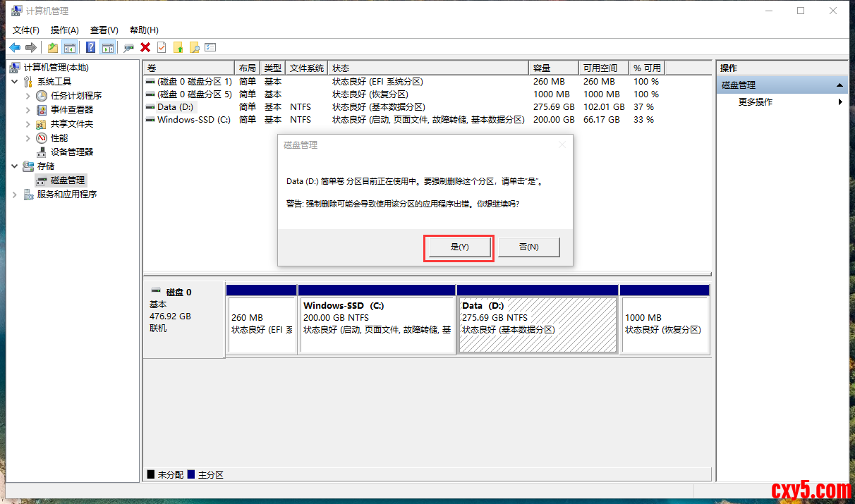Viewport: 855px width, 504px height.
Task: Confirm deletion with 是(Y) button
Action: pos(459,247)
